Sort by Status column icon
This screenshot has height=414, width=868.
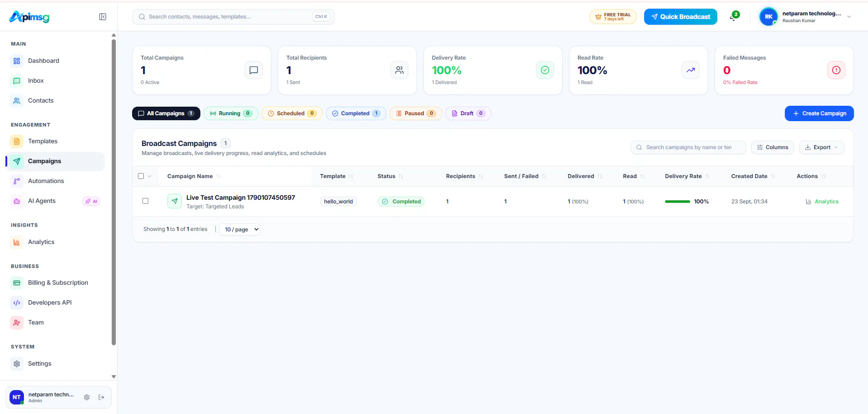click(401, 176)
